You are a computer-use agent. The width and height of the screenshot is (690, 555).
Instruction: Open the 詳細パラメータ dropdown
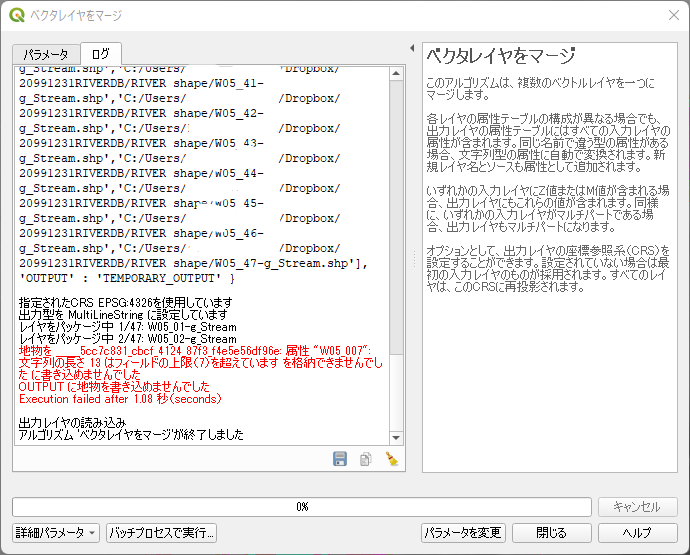pos(56,533)
